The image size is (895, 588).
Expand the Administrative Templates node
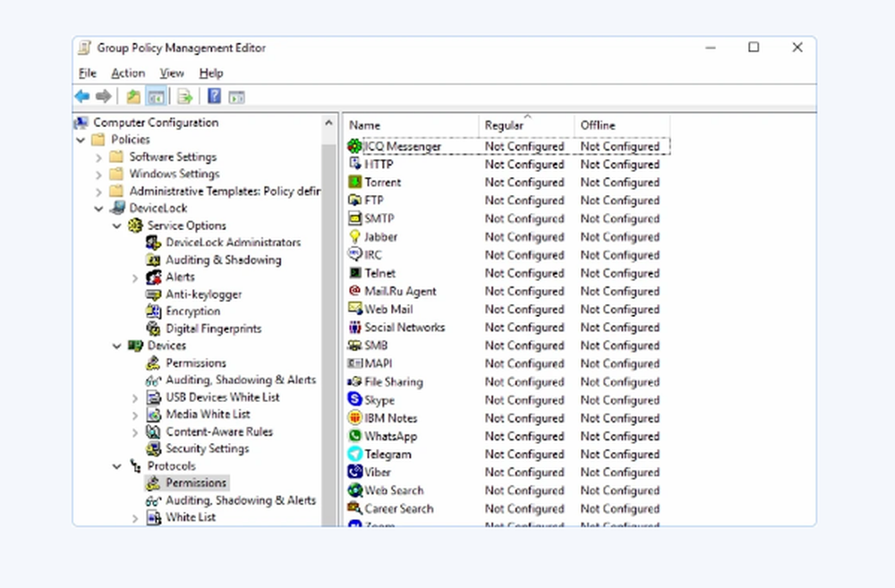pos(98,192)
